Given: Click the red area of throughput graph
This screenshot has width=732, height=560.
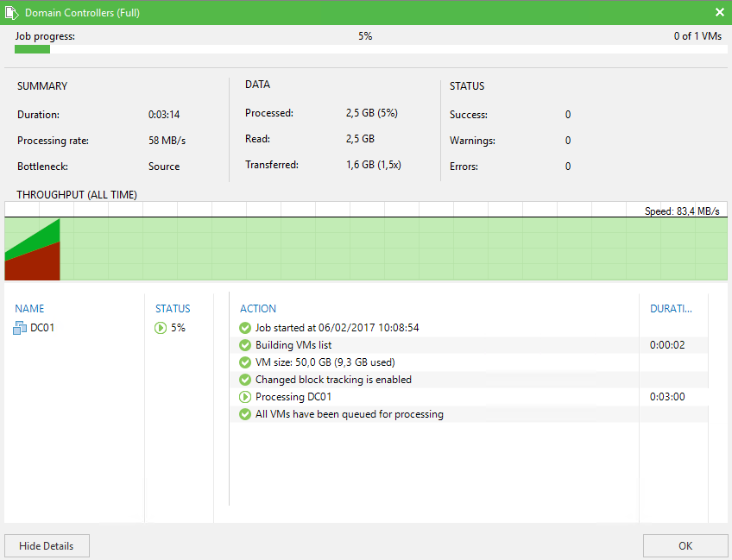Looking at the screenshot, I should [x=35, y=264].
